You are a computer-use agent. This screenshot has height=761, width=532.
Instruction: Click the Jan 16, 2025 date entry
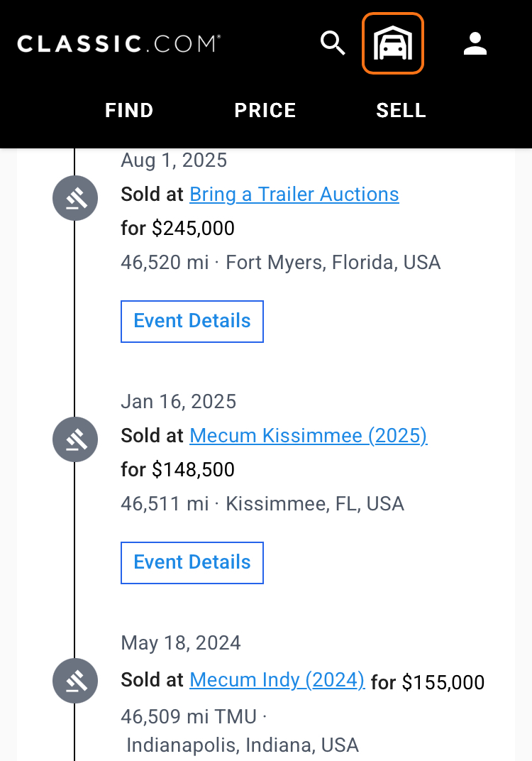click(x=179, y=402)
